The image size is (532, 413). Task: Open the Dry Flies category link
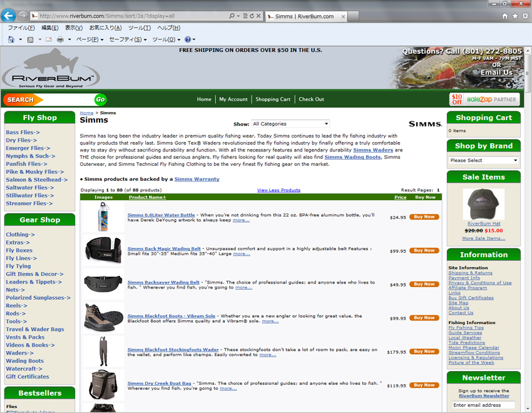pos(21,140)
